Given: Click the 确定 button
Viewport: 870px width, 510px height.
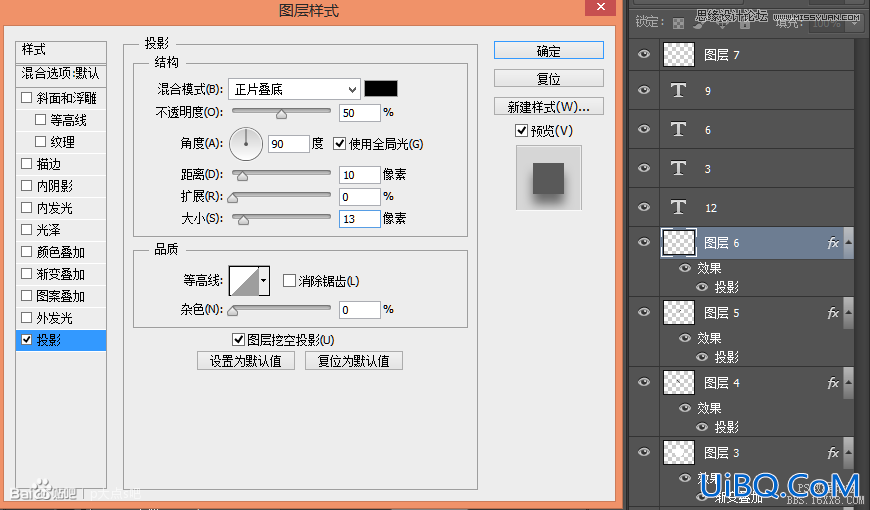Looking at the screenshot, I should [548, 51].
